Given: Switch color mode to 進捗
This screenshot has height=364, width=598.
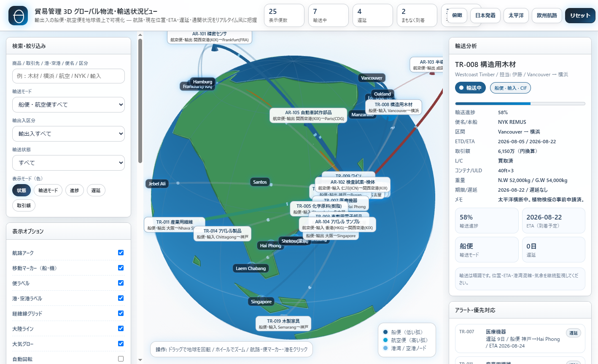Looking at the screenshot, I should pos(75,190).
